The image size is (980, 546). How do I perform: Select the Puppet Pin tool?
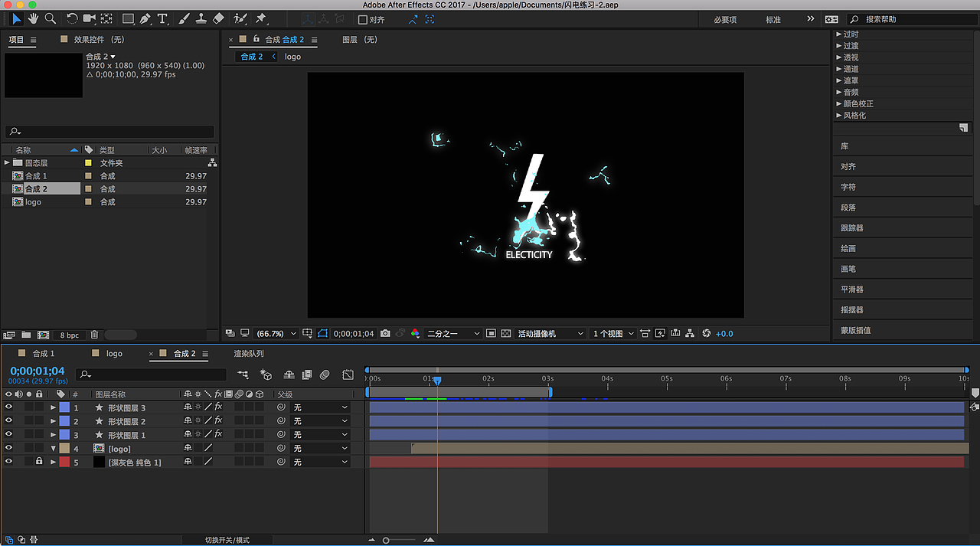tap(261, 18)
